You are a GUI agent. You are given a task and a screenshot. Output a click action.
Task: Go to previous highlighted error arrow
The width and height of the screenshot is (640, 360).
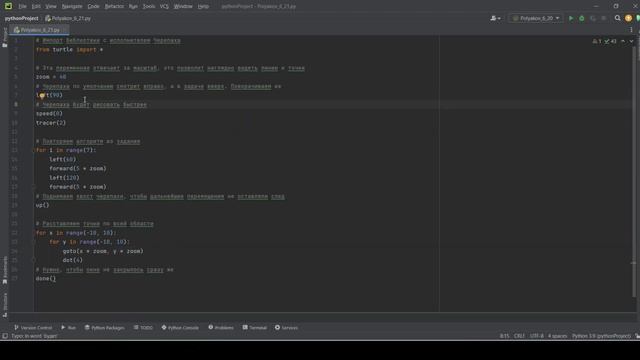pos(623,41)
